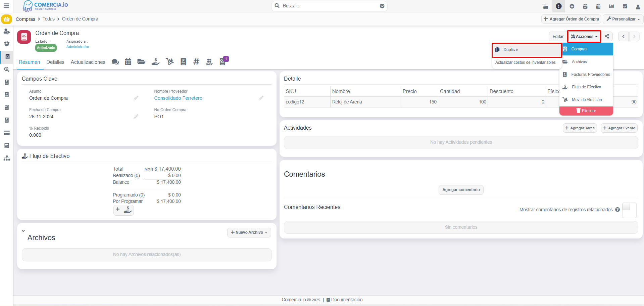Expand the search options arrow
Screen dimensions: 644x306
(x=382, y=6)
